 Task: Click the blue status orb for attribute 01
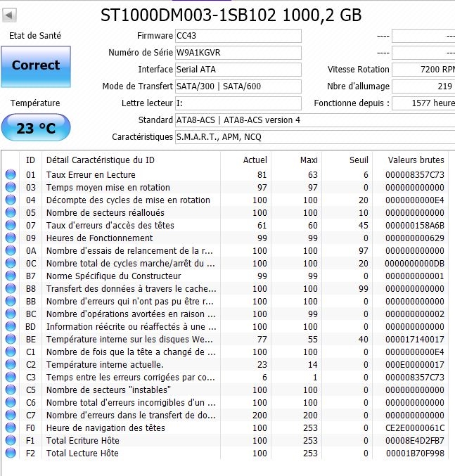11,175
